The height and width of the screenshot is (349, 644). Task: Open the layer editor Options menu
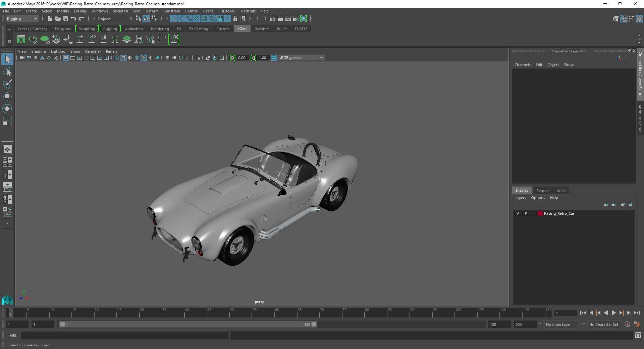[538, 198]
